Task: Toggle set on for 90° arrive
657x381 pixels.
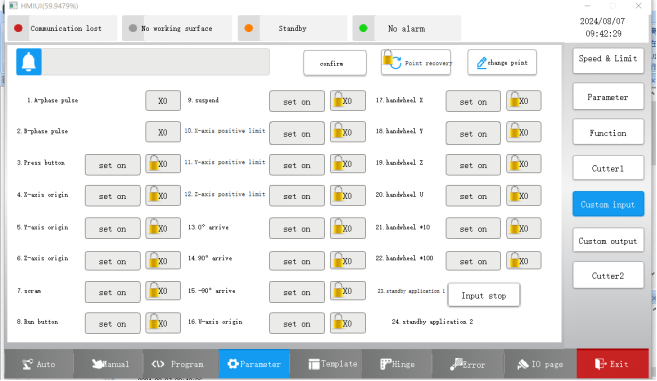Action: pos(297,261)
